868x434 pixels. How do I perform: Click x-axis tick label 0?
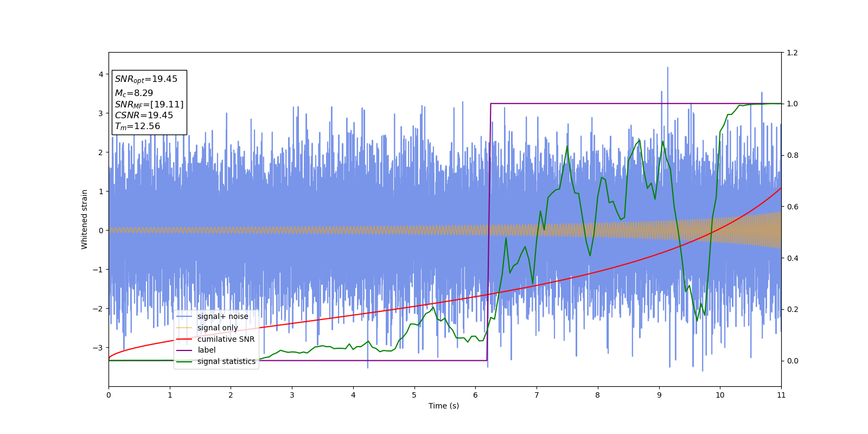click(x=108, y=395)
